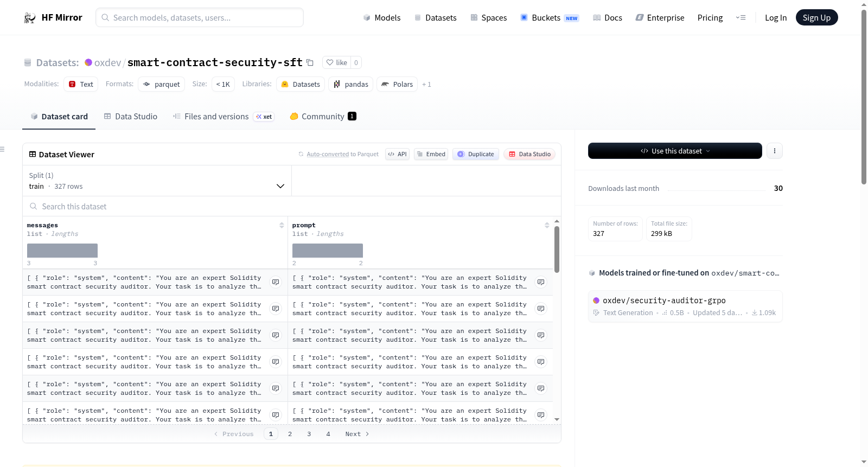Open the Datasets page

coord(435,18)
